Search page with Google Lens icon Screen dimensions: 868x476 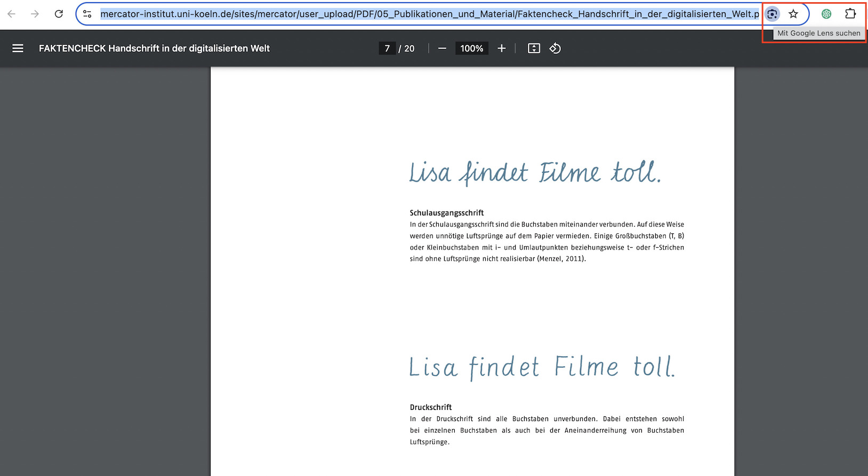pyautogui.click(x=772, y=14)
